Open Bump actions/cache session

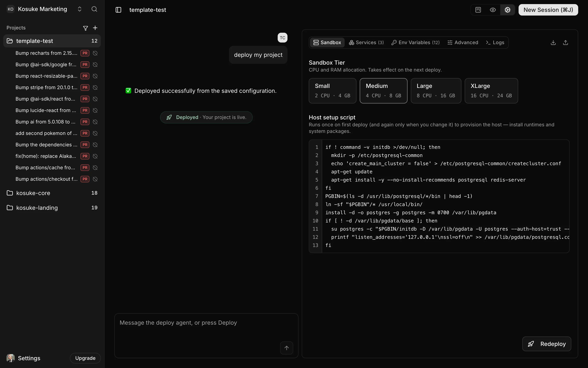45,167
